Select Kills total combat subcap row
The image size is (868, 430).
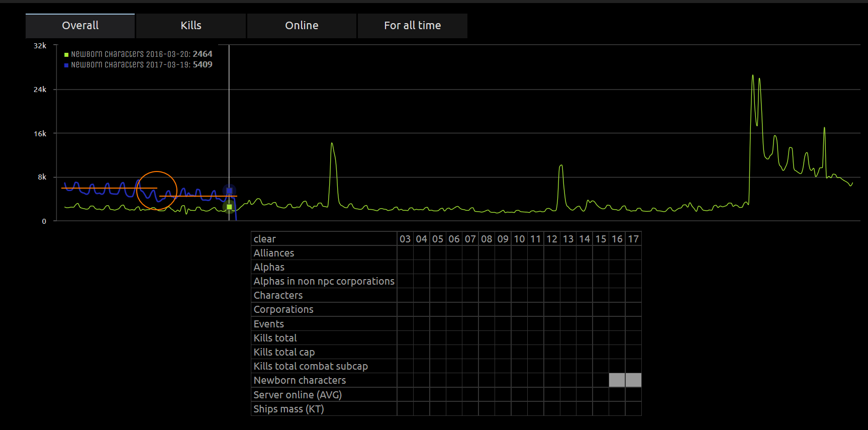[x=324, y=366]
